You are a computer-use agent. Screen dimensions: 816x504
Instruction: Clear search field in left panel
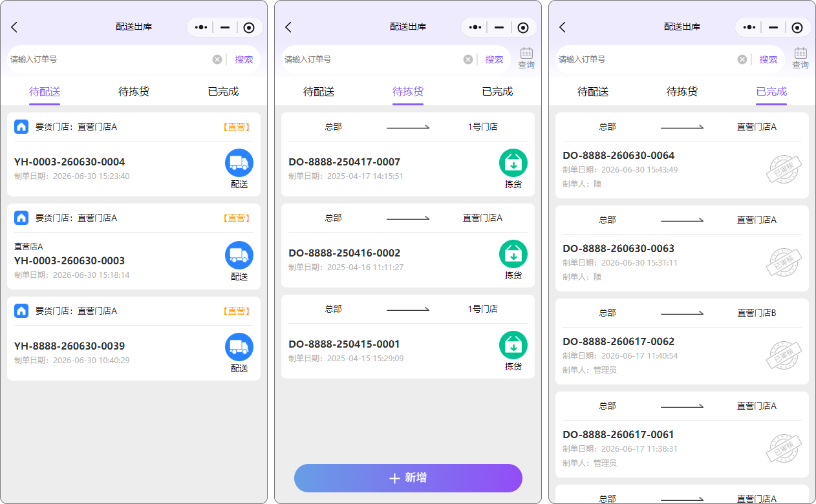point(217,59)
